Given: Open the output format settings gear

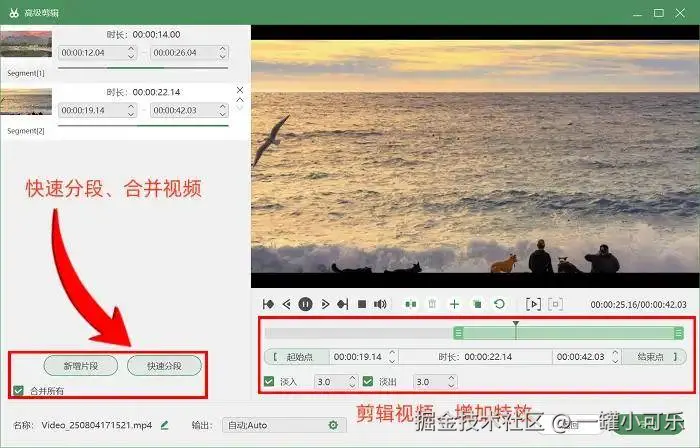Looking at the screenshot, I should tap(333, 425).
